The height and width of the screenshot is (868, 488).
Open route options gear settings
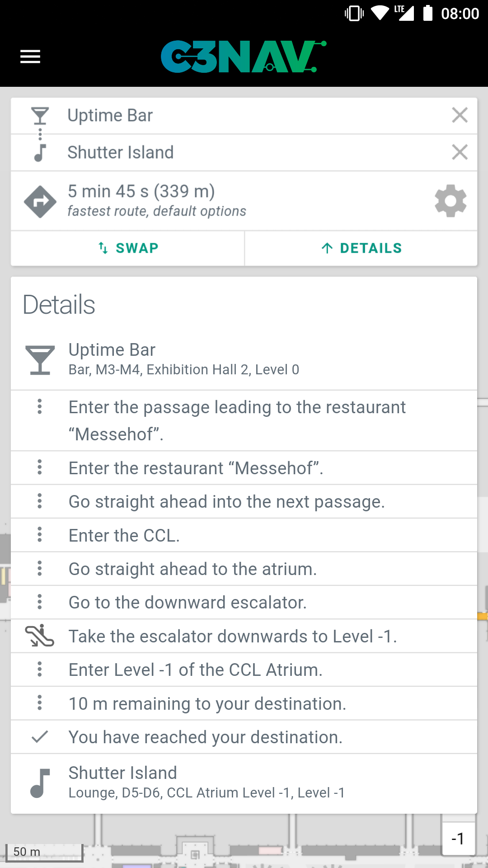(450, 201)
